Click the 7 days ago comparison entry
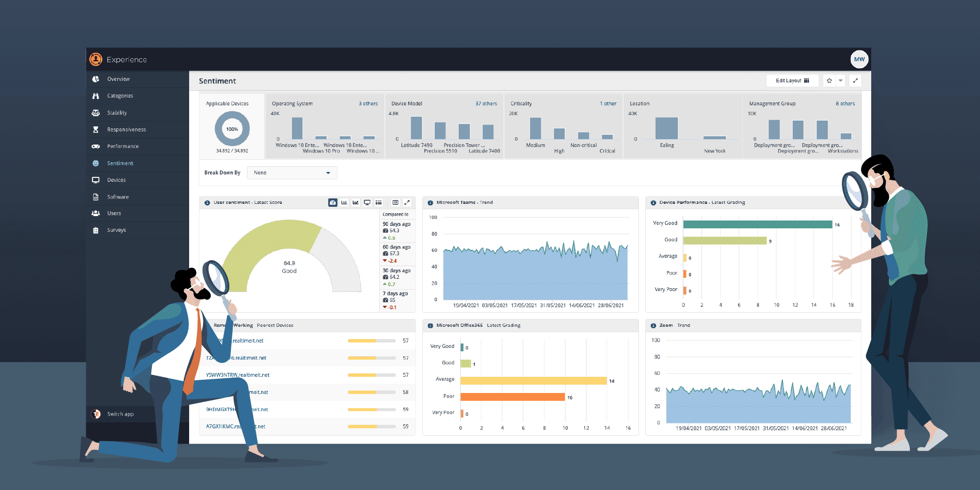Screen dimensions: 980x490 (397, 300)
